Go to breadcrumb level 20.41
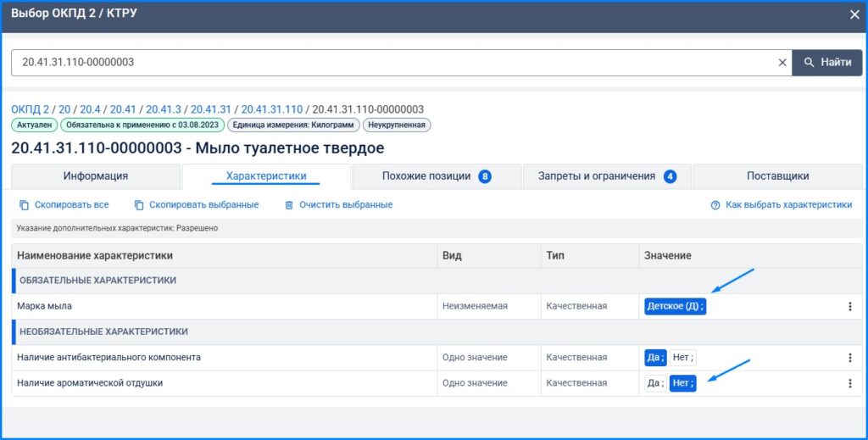This screenshot has height=440, width=868. [x=123, y=109]
